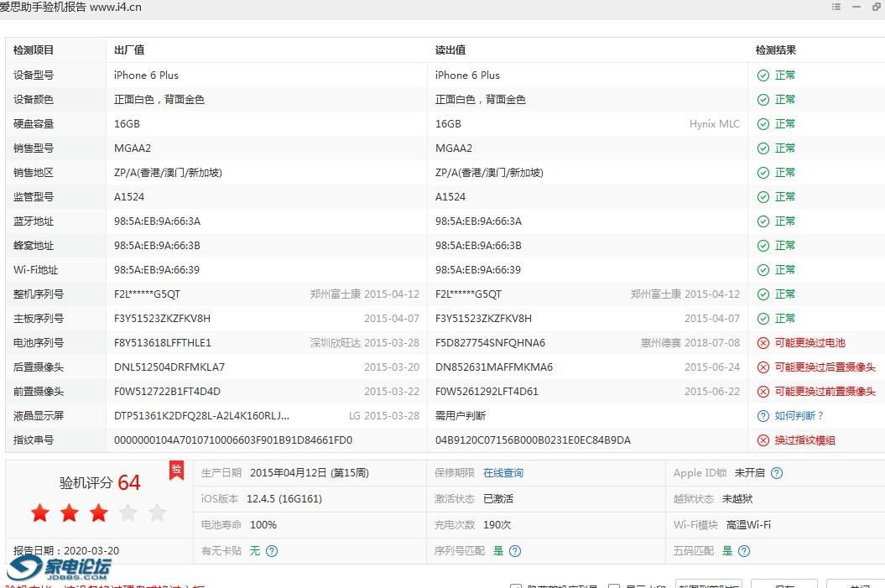Click the 检测项目 column header
This screenshot has height=588, width=885.
[x=34, y=50]
